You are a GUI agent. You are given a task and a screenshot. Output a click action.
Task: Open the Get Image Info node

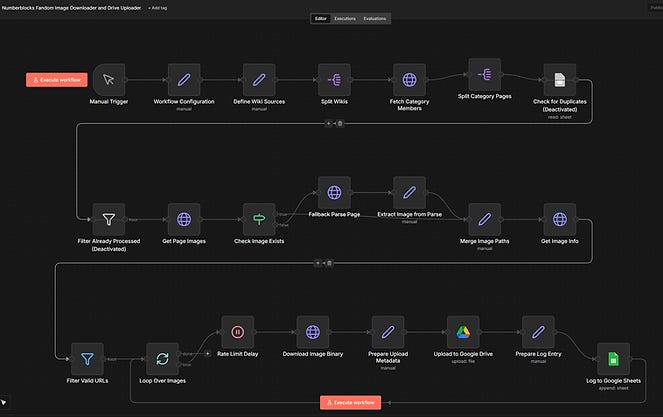560,219
